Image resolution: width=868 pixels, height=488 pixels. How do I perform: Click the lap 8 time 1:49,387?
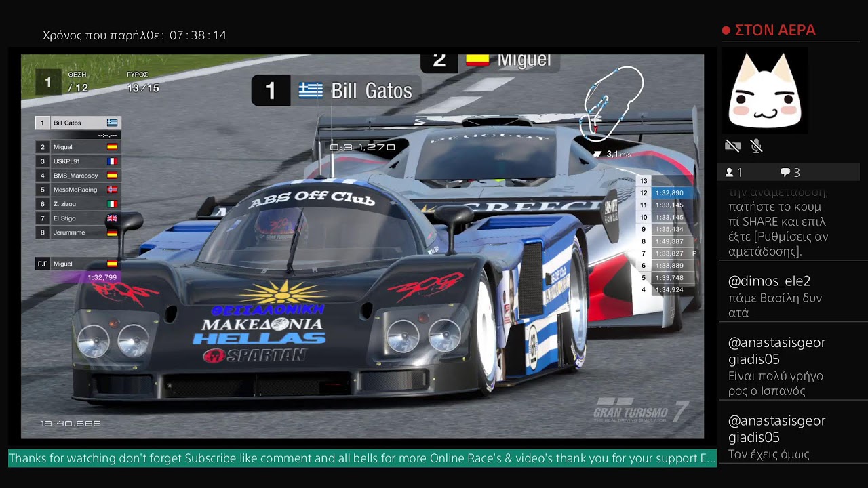pos(669,241)
